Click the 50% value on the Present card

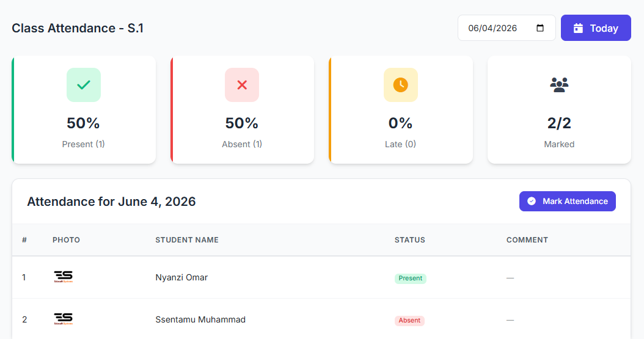[83, 123]
